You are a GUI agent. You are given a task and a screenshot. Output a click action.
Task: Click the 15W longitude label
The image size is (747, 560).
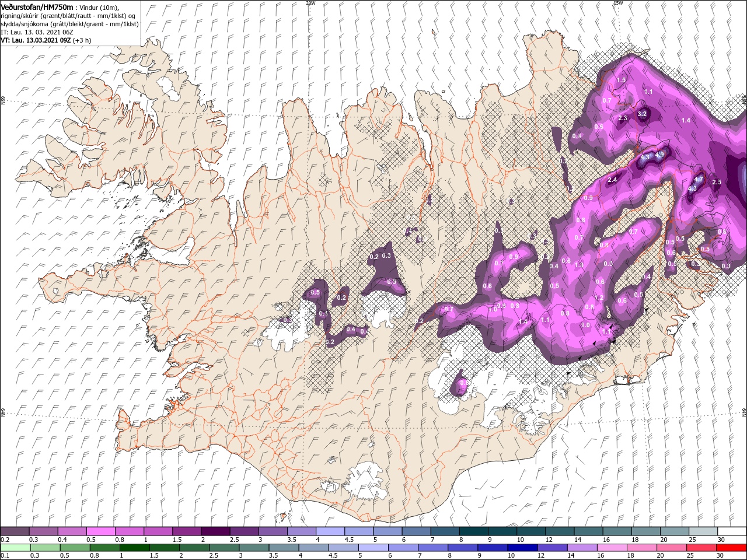[618, 2]
